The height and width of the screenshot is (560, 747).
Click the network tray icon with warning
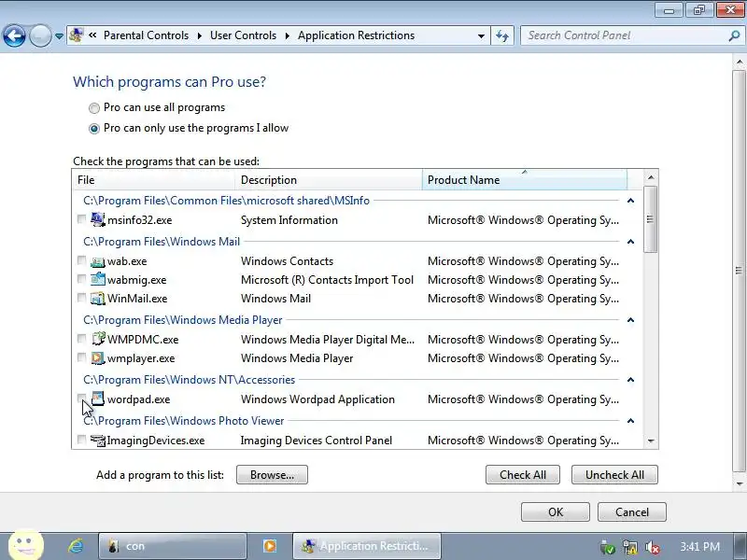[x=629, y=548]
